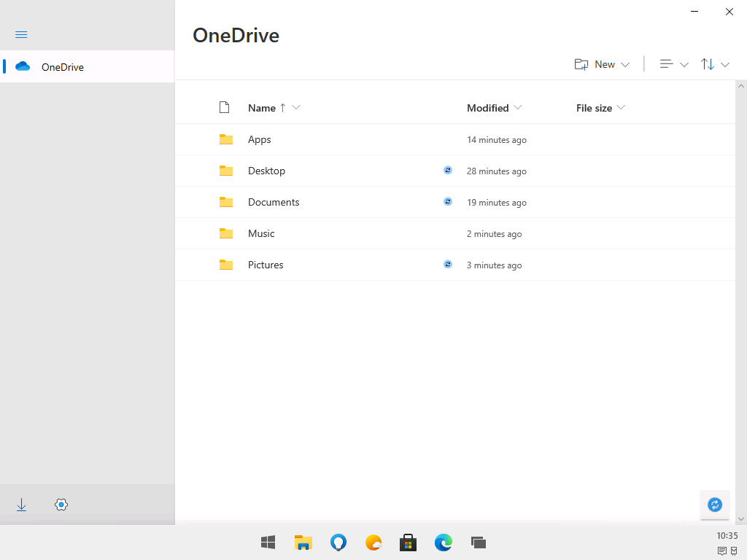Click '28 minutes ago' in Desktop row

pyautogui.click(x=496, y=171)
